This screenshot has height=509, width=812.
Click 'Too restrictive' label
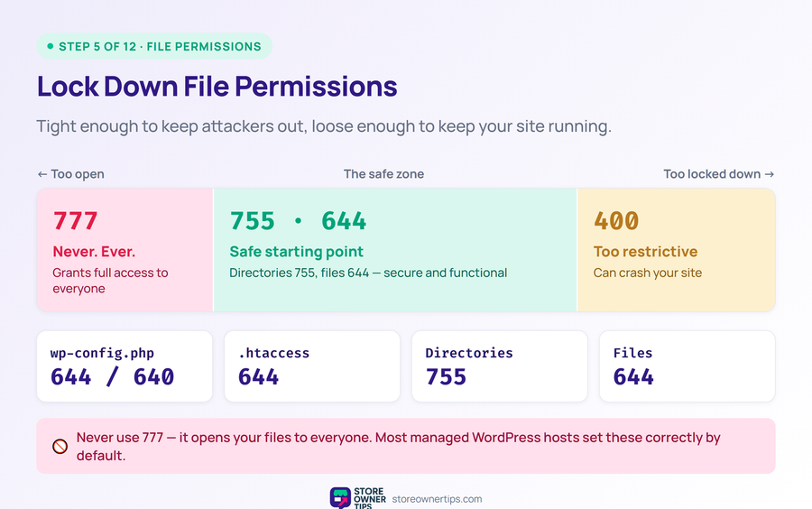[645, 252]
